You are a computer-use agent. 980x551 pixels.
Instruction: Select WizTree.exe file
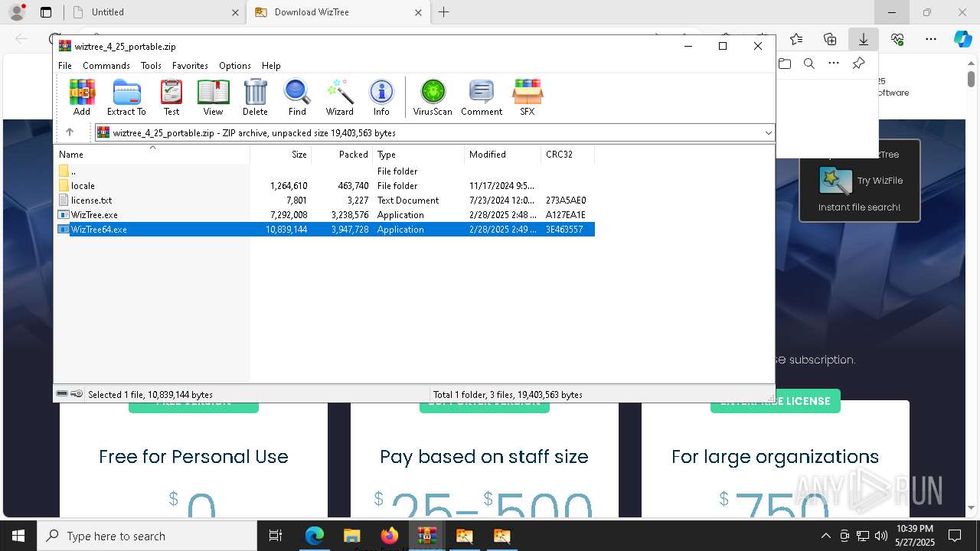click(325, 215)
